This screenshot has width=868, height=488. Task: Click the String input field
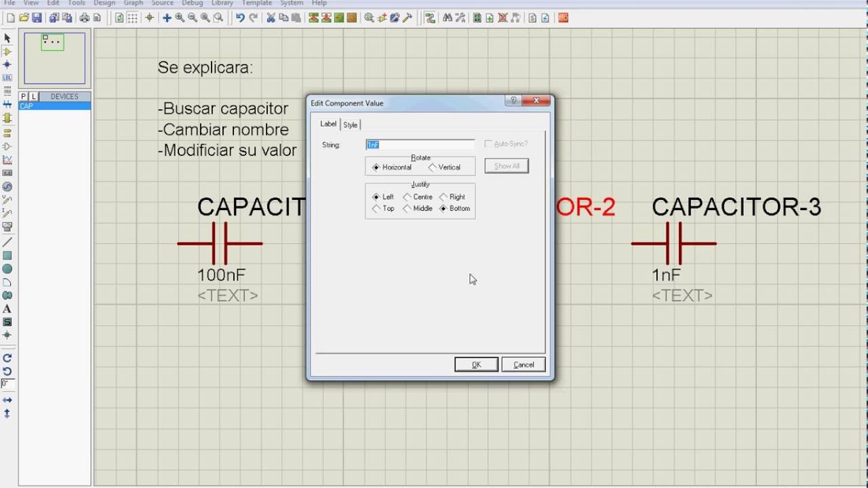(x=420, y=144)
